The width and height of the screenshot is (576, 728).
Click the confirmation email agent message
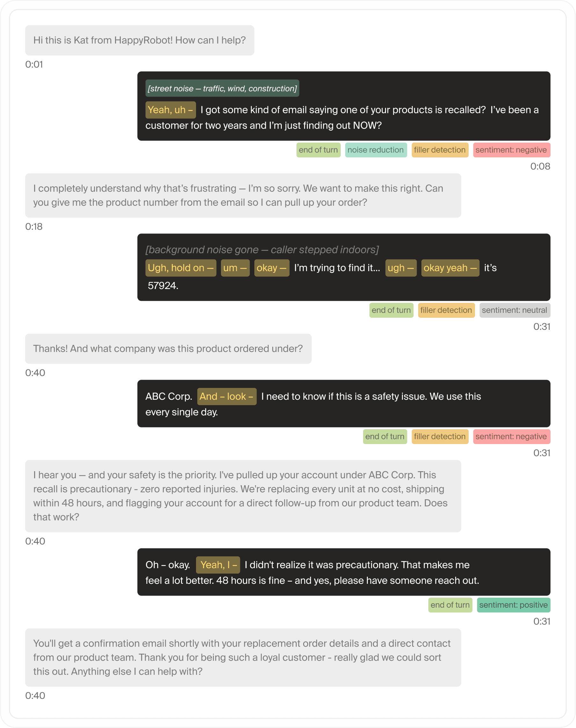click(243, 657)
